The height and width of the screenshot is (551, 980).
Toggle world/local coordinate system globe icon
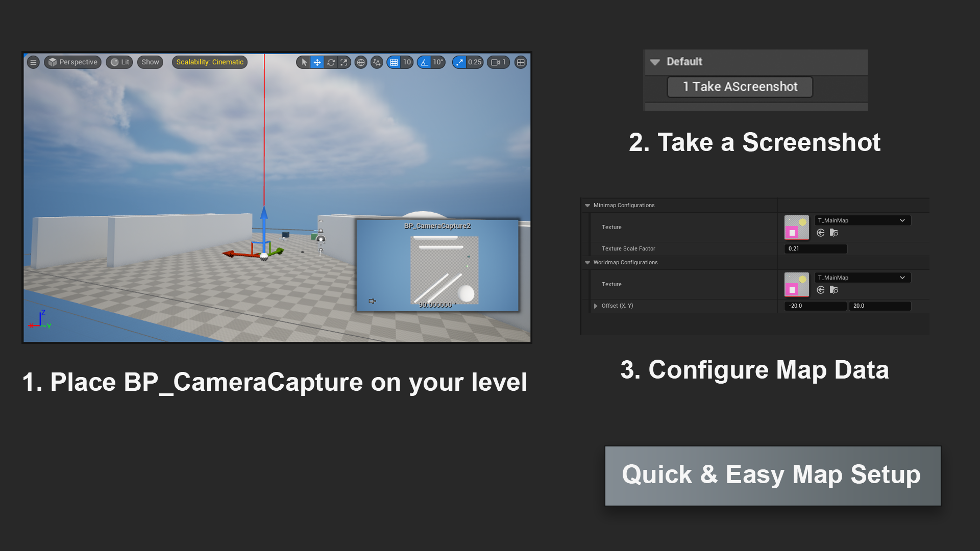tap(361, 62)
